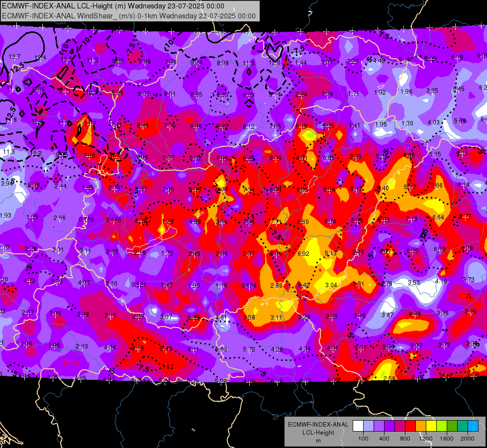Viewport: 487px width, 448px height.
Task: Click the orange legend swatch
Action: pos(420,426)
